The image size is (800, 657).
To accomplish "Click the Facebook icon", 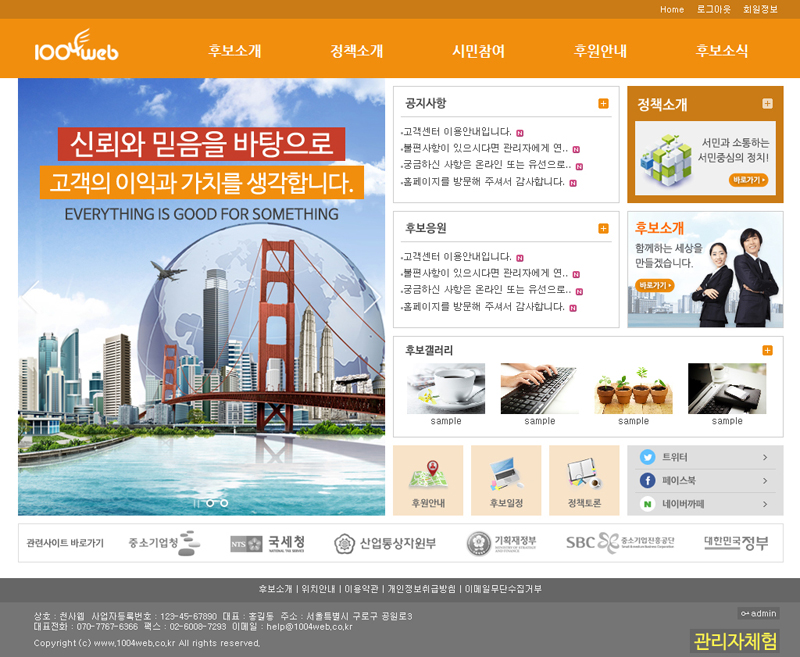I will pyautogui.click(x=647, y=481).
